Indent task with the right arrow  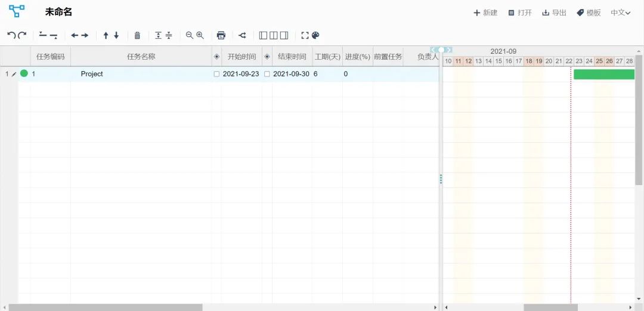[85, 35]
